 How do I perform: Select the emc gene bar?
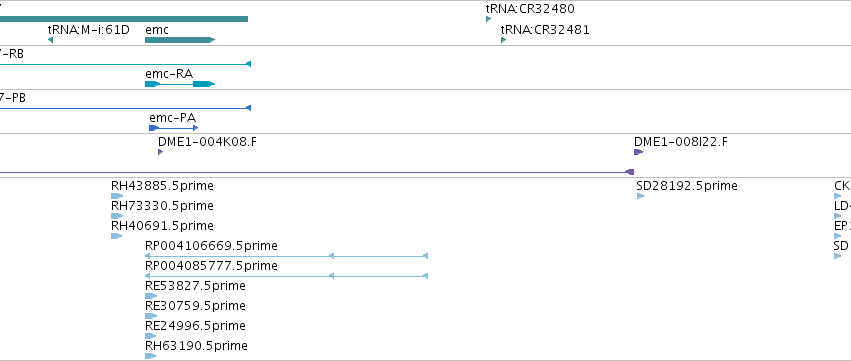(180, 40)
